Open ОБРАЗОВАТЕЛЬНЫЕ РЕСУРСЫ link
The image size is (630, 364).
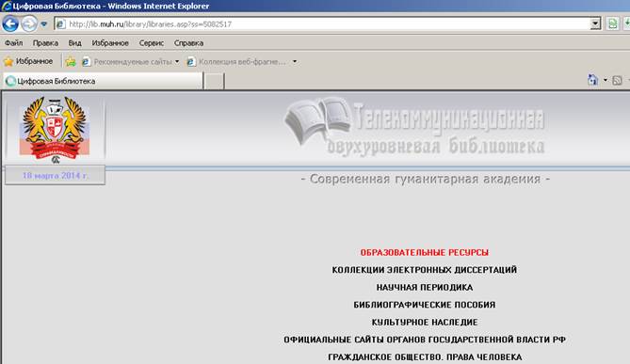425,252
